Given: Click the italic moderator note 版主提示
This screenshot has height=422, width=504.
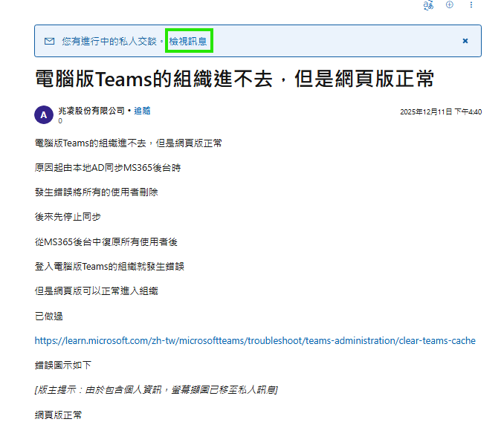Looking at the screenshot, I should point(156,390).
